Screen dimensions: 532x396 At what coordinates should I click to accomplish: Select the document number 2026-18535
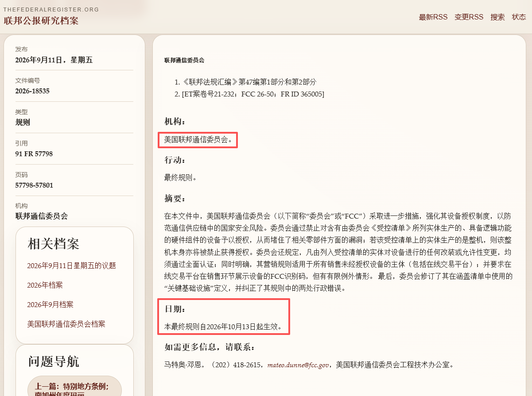[x=32, y=91]
